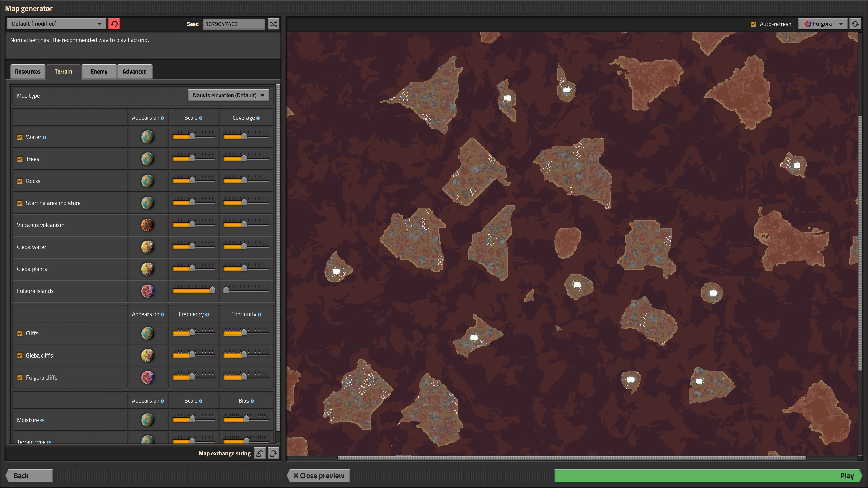
Task: Click Gleba planet icon in Gleba plants row
Action: point(147,269)
